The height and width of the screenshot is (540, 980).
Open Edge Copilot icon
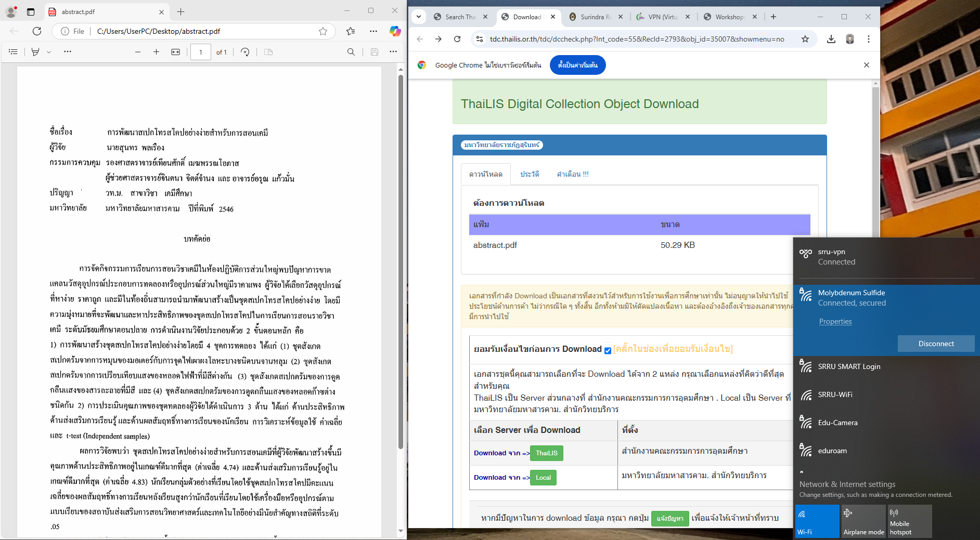(395, 31)
